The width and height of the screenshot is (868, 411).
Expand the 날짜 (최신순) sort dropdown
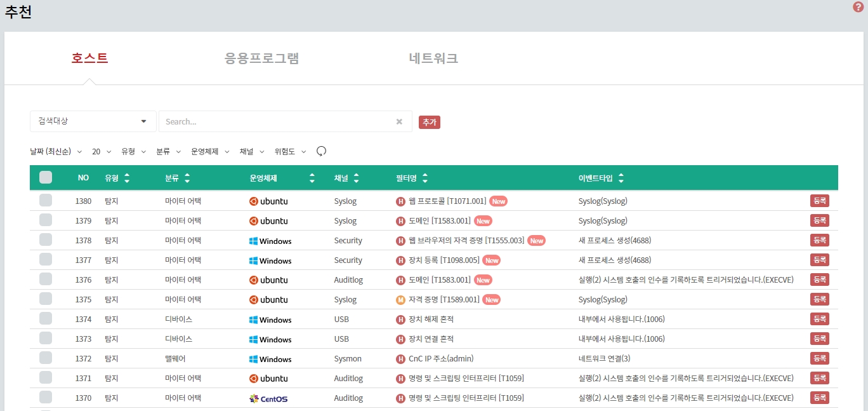pos(56,152)
